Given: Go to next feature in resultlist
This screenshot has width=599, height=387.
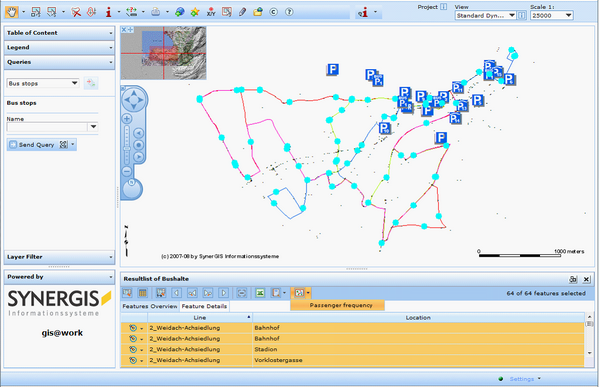Looking at the screenshot, I should point(208,293).
